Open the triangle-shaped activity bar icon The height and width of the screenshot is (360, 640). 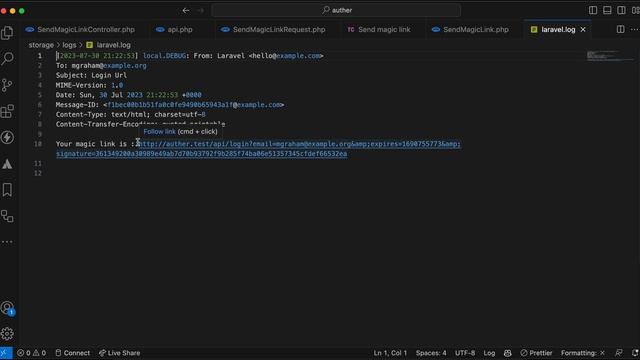click(7, 164)
